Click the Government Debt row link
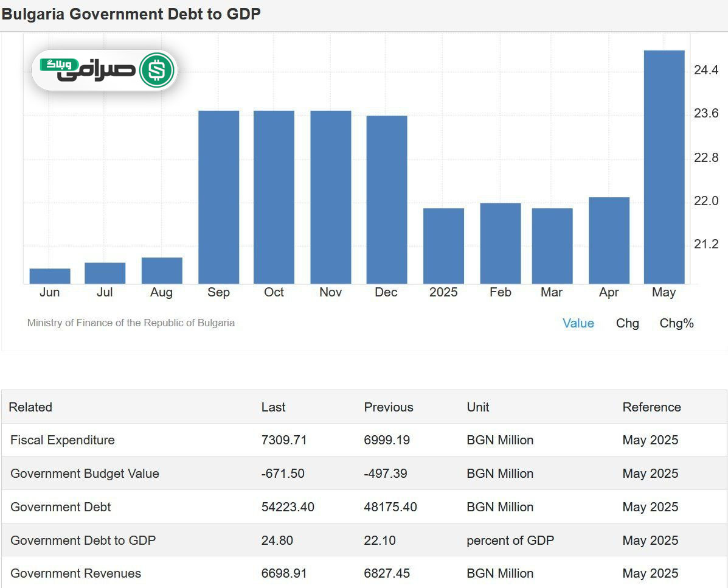Image resolution: width=728 pixels, height=588 pixels. pyautogui.click(x=61, y=507)
